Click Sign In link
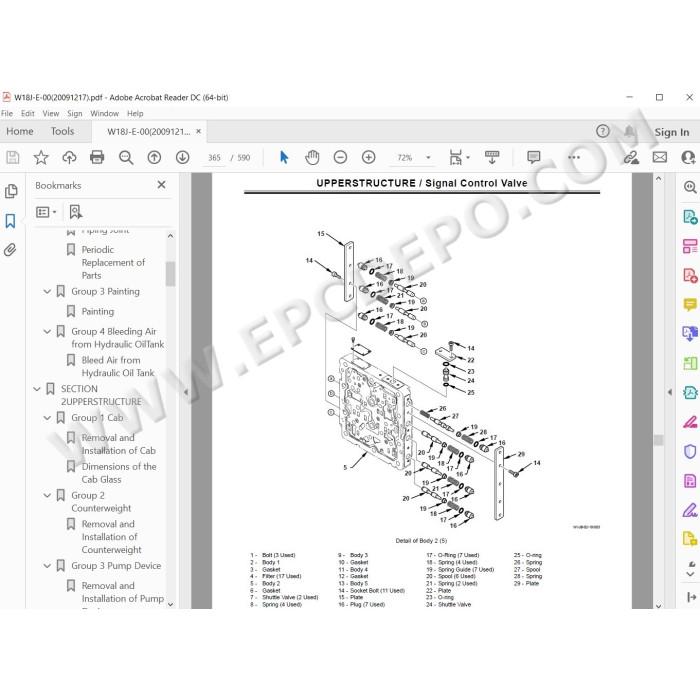Image resolution: width=700 pixels, height=700 pixels. tap(671, 132)
